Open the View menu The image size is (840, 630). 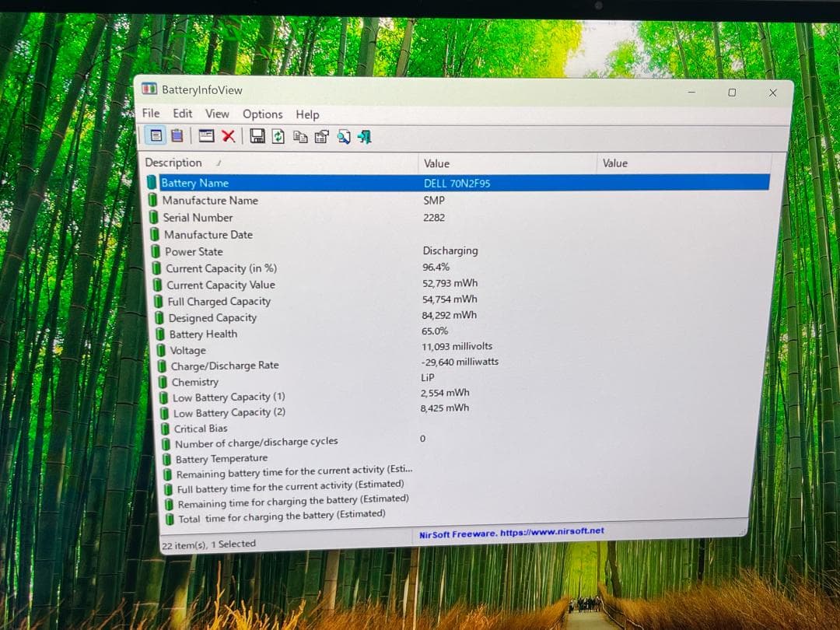[x=217, y=114]
